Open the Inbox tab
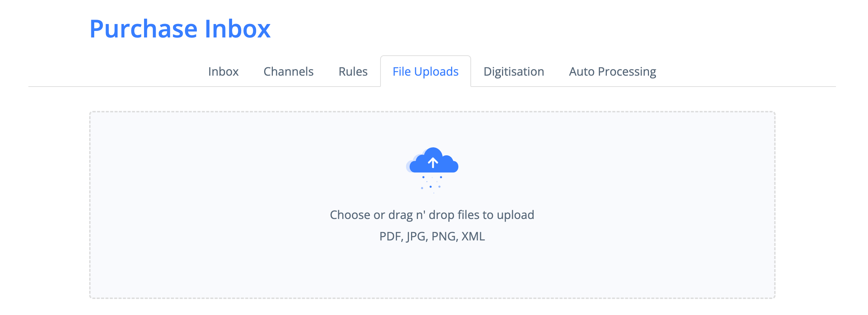 pyautogui.click(x=223, y=72)
